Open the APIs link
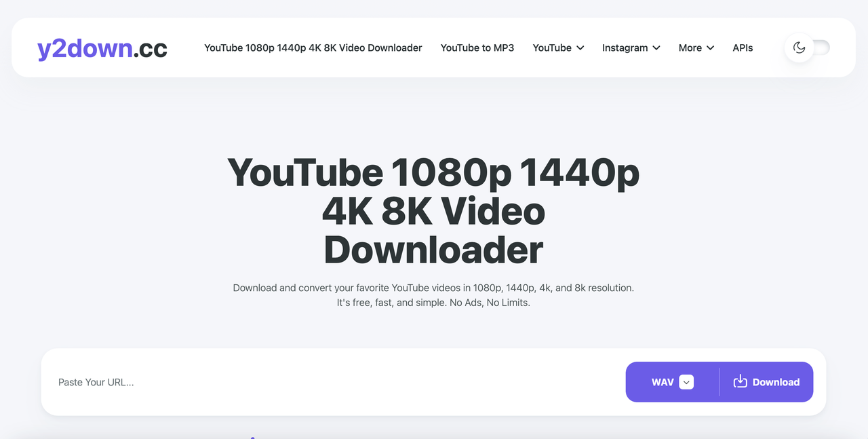 click(743, 47)
